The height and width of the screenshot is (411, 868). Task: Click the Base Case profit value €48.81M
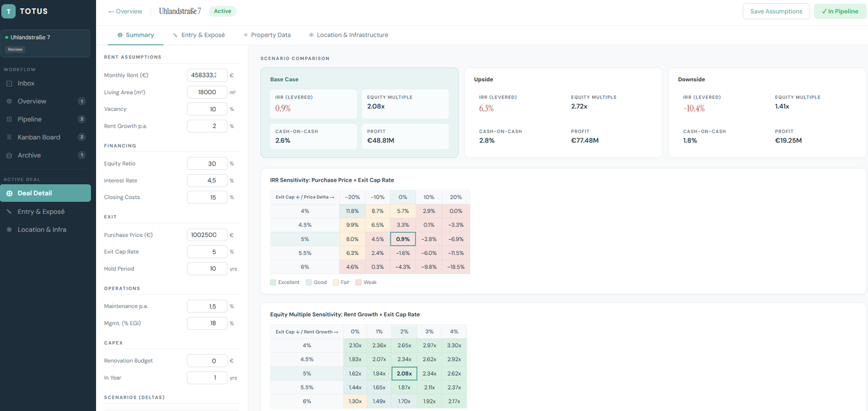click(x=381, y=141)
